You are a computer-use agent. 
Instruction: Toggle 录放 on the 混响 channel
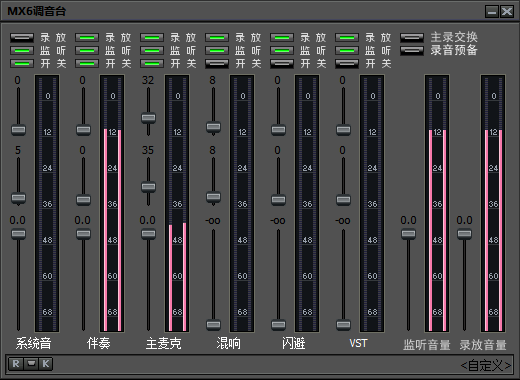click(x=217, y=38)
